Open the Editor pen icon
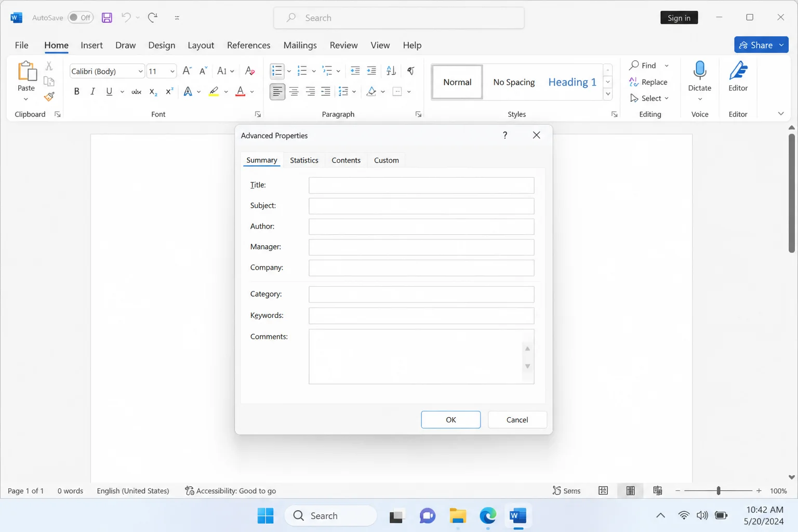 click(x=738, y=71)
